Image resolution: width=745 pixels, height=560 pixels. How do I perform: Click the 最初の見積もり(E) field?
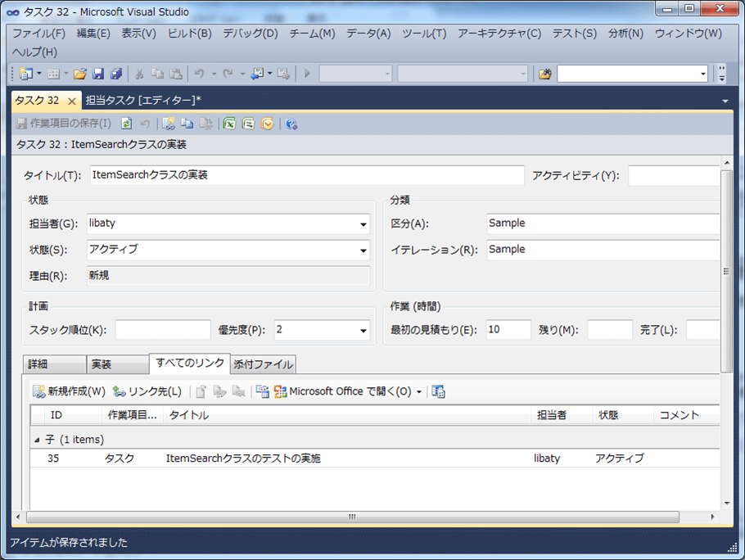point(508,330)
